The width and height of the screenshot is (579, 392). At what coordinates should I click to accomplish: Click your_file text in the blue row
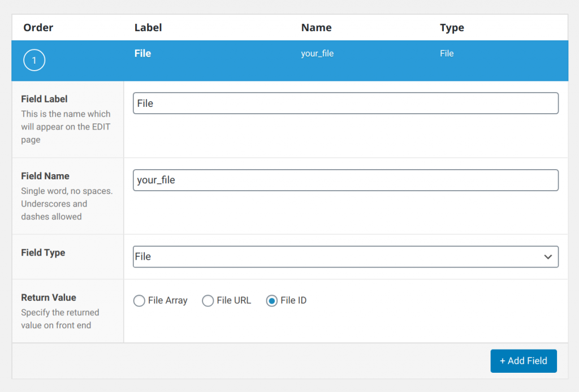(x=317, y=54)
